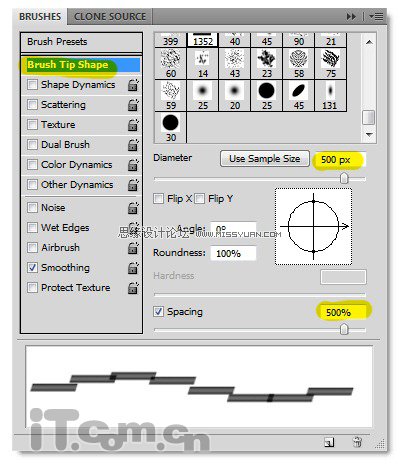The height and width of the screenshot is (467, 402).
Task: Enable the Texture checkbox
Action: coord(32,125)
